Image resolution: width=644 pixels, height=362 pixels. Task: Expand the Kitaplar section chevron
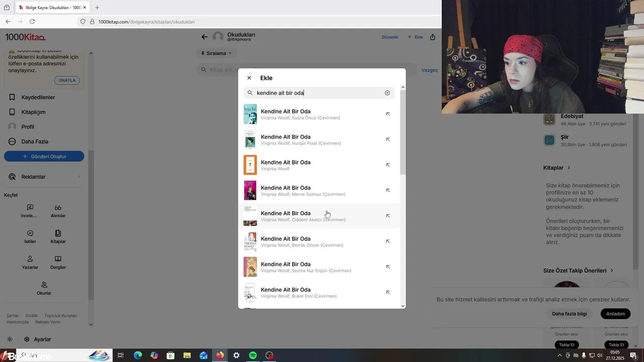pos(569,168)
